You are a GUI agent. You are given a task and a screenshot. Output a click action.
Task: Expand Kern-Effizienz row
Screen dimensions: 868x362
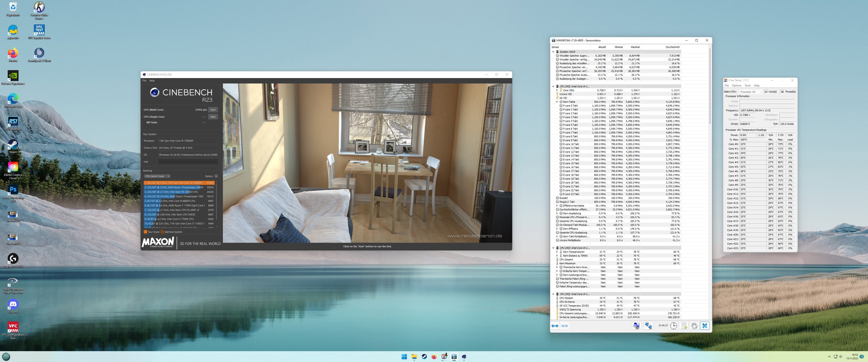pyautogui.click(x=557, y=229)
